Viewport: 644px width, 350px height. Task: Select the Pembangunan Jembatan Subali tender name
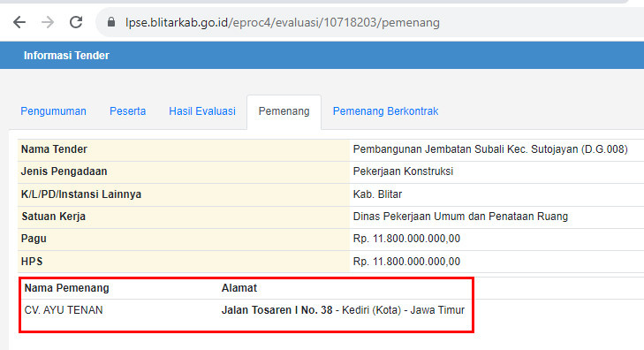coord(490,149)
